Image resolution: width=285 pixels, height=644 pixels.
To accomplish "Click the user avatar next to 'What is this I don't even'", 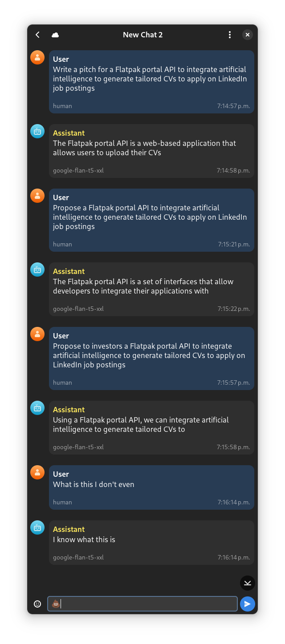I will point(37,472).
